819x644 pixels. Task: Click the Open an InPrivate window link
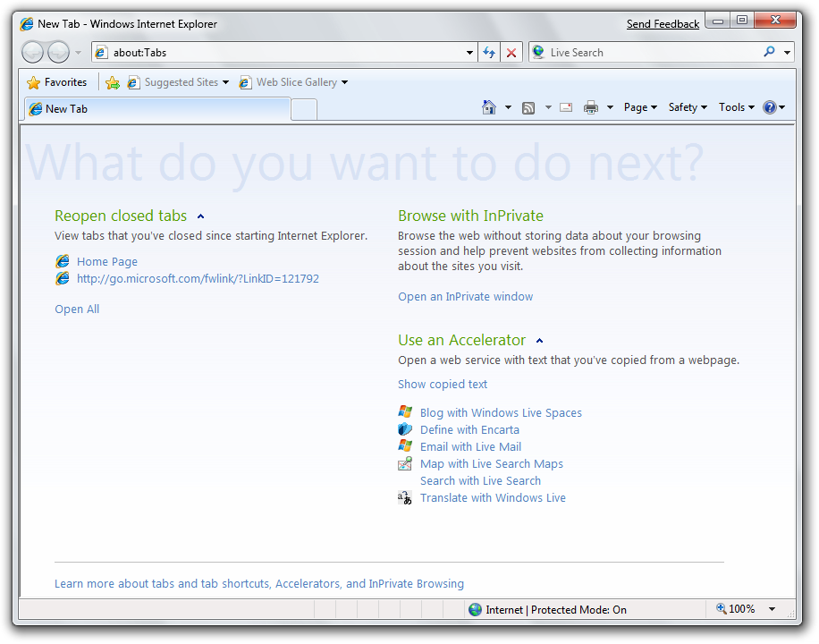coord(465,297)
